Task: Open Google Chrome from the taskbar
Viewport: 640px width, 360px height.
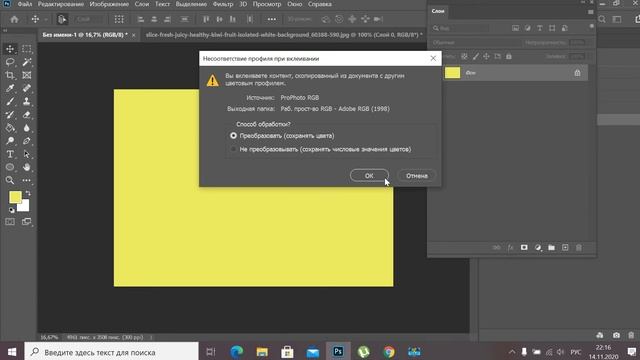Action: [x=389, y=351]
